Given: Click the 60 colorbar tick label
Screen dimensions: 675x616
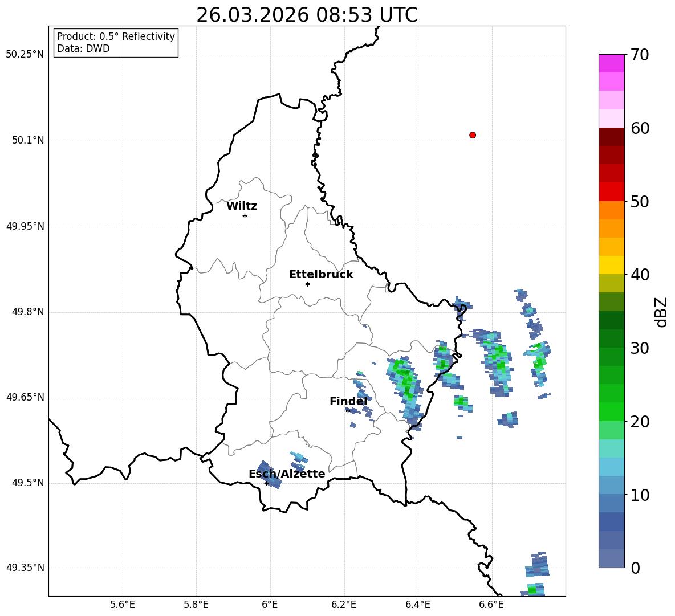Looking at the screenshot, I should click(640, 128).
